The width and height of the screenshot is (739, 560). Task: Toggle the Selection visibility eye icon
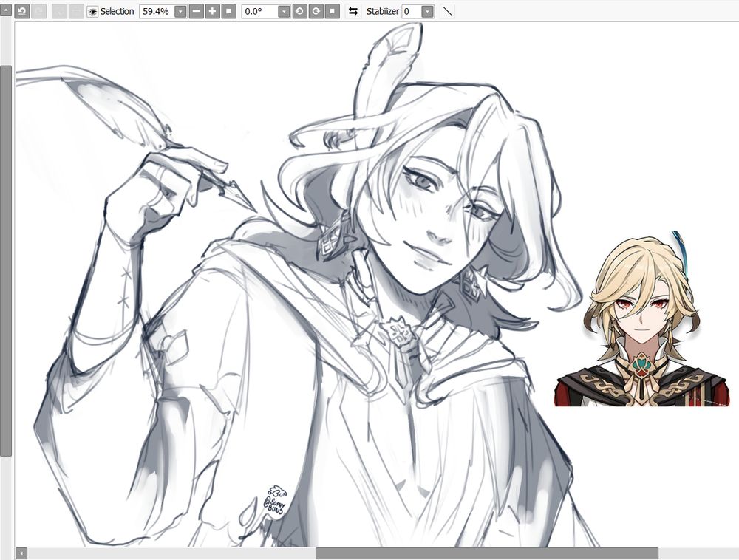[x=92, y=12]
